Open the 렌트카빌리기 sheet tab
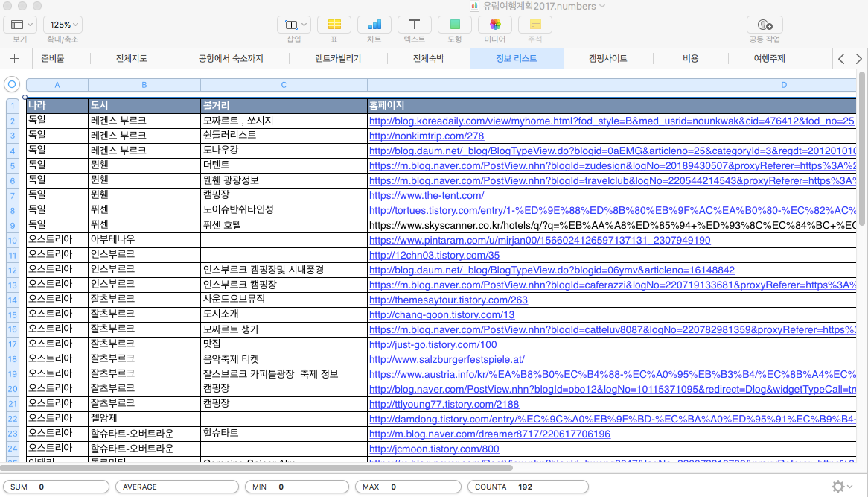 [x=338, y=58]
